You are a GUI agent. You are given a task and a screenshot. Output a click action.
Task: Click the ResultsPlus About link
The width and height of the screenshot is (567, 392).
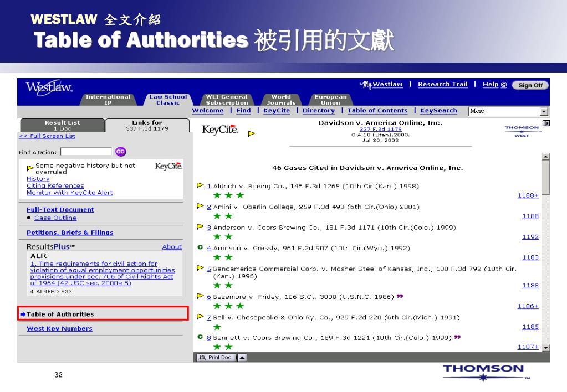point(172,247)
